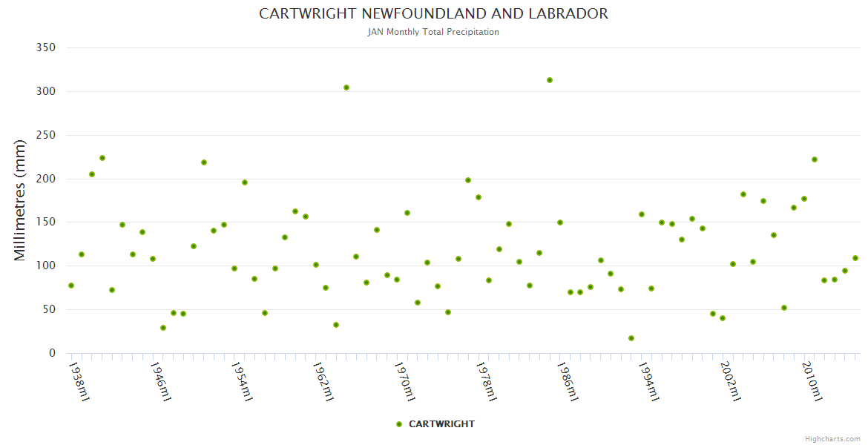The width and height of the screenshot is (868, 445).
Task: Click the 1938m1 x-axis label
Action: (79, 381)
